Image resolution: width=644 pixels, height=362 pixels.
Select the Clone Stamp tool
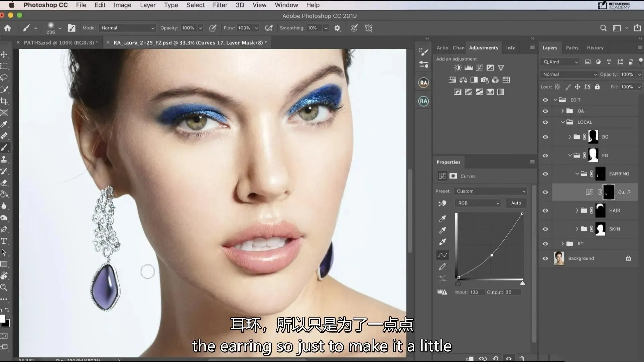tap(4, 159)
